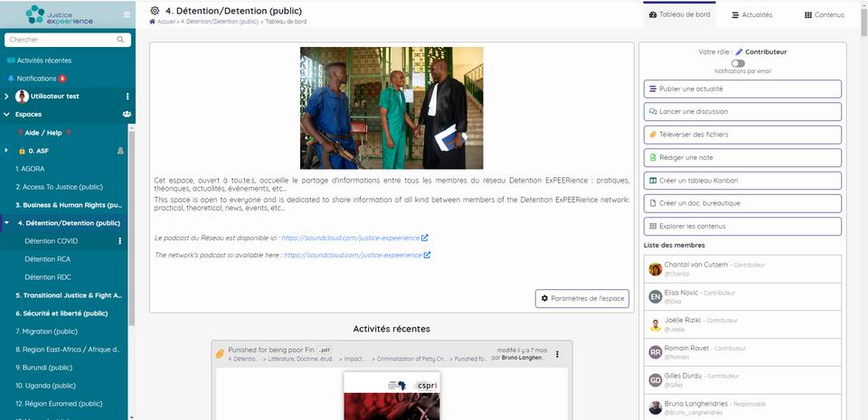Click Joëlle Riziki's avatar
The width and height of the screenshot is (868, 420).
(x=656, y=324)
